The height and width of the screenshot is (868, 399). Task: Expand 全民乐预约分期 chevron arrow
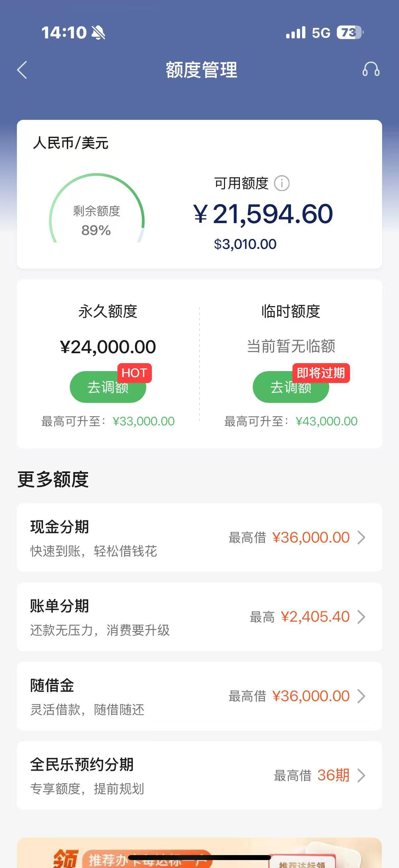point(361,775)
